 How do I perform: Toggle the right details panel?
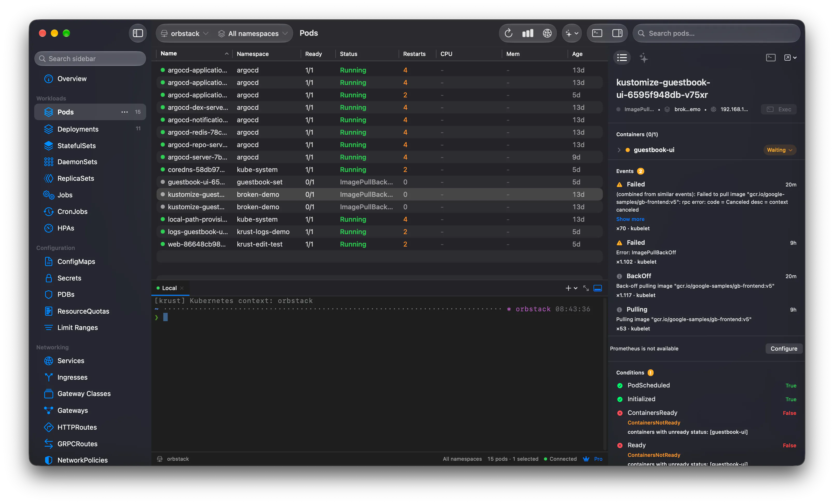click(617, 33)
